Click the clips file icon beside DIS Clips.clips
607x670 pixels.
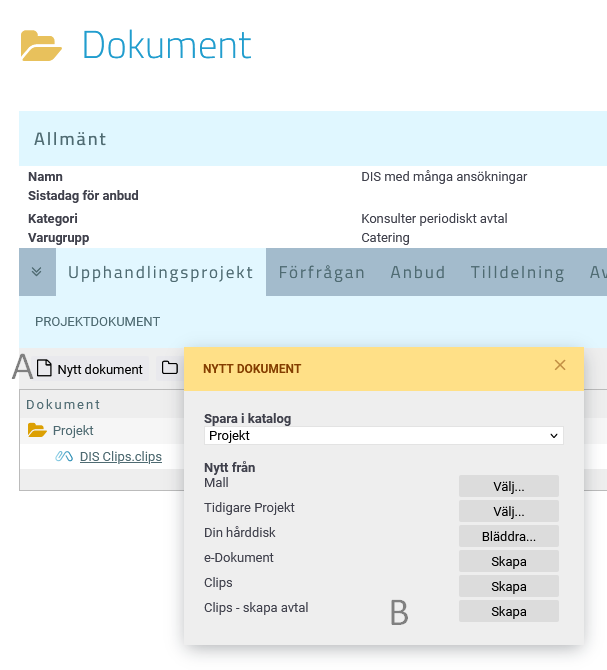(64, 456)
